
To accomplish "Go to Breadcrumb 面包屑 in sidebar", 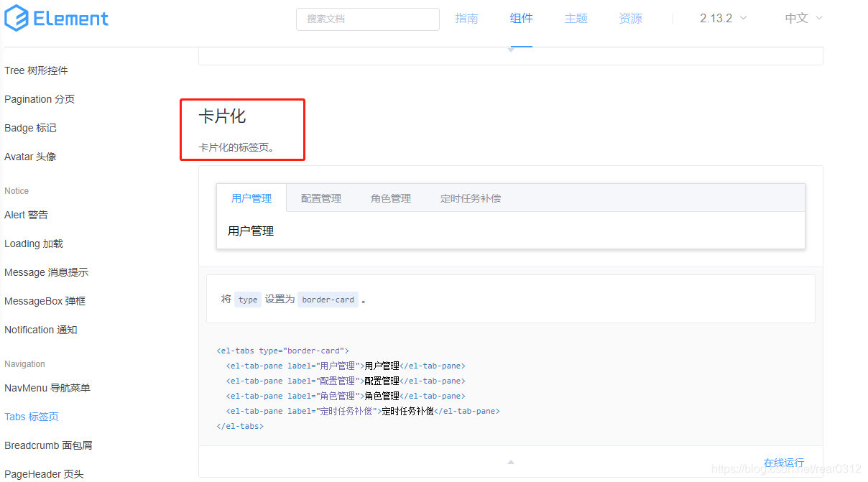I will [x=48, y=445].
